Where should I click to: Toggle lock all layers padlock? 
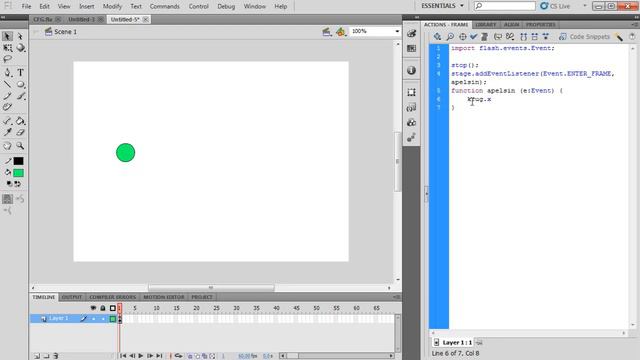click(103, 308)
